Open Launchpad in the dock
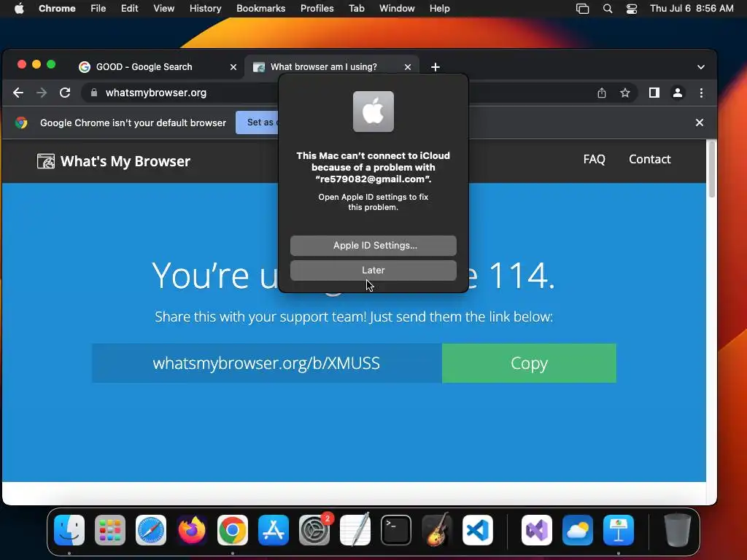Viewport: 747px width, 560px height. [x=110, y=530]
